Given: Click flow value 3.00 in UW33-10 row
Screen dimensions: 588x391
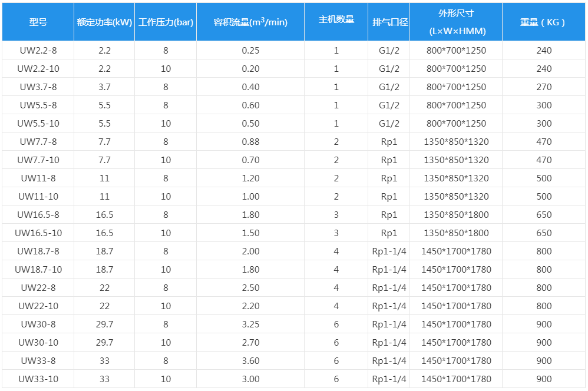Looking at the screenshot, I should tap(250, 379).
